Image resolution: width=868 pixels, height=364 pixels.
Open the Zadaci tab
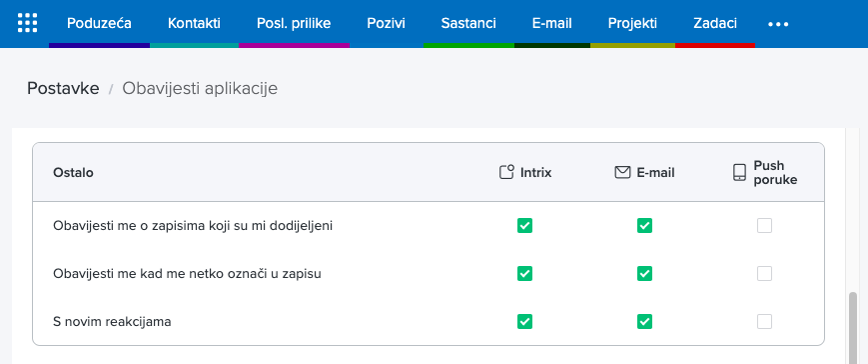[714, 23]
